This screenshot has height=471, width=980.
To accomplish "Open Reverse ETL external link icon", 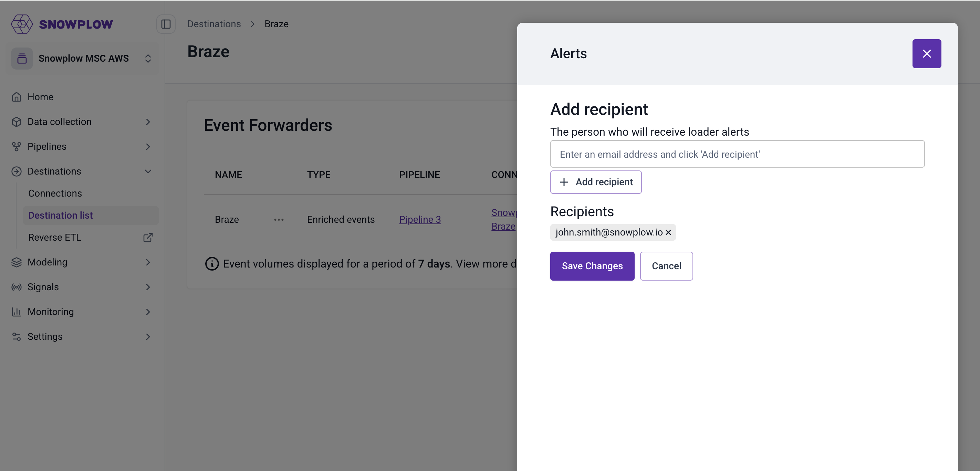I will tap(148, 238).
